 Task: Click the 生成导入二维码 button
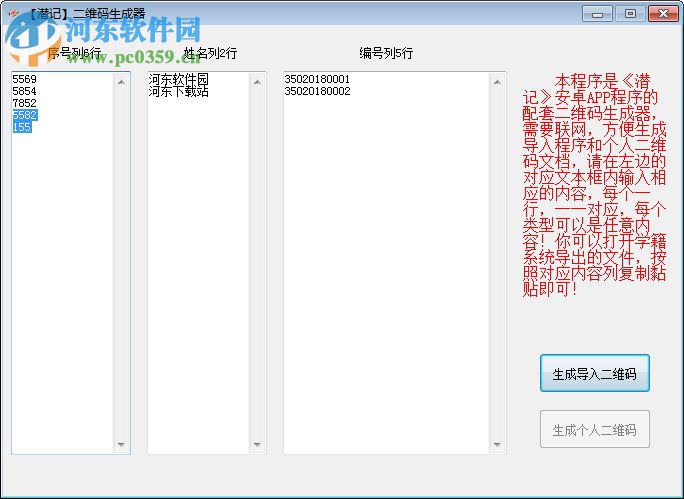595,373
